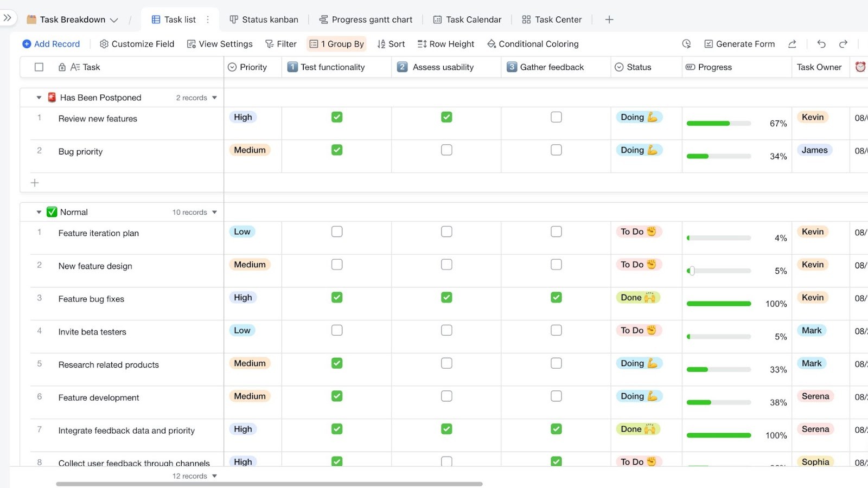Viewport: 868px width, 488px height.
Task: Switch to the Status kanban tab
Action: [264, 19]
